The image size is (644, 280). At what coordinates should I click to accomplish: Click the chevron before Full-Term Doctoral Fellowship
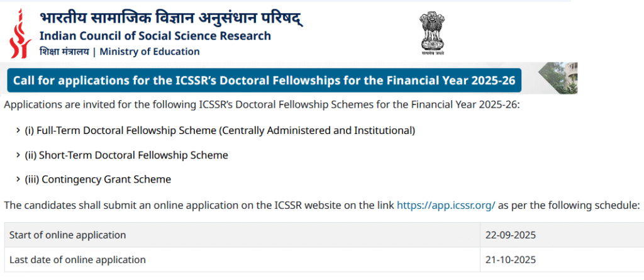tap(18, 131)
